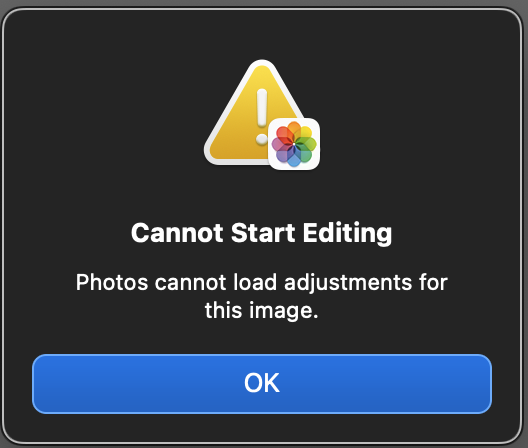Select the exclamation mark in the warning triangle
The image size is (528, 448).
[x=262, y=117]
